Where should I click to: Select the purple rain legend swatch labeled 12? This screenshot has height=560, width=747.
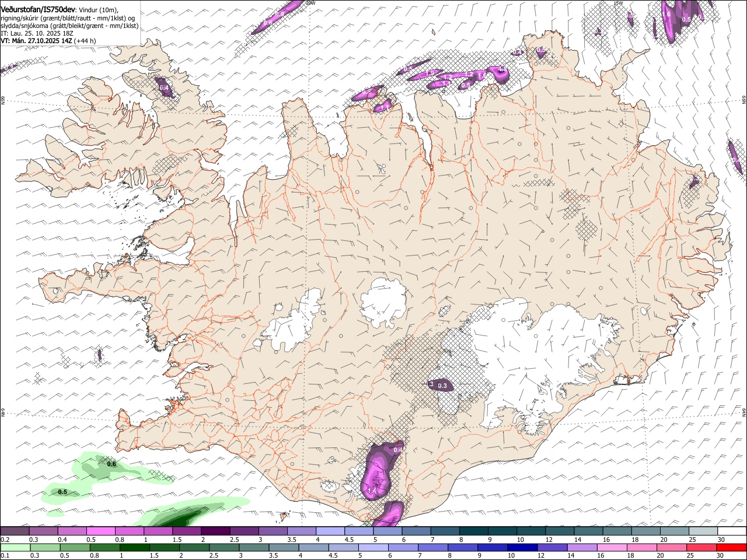pos(553,547)
